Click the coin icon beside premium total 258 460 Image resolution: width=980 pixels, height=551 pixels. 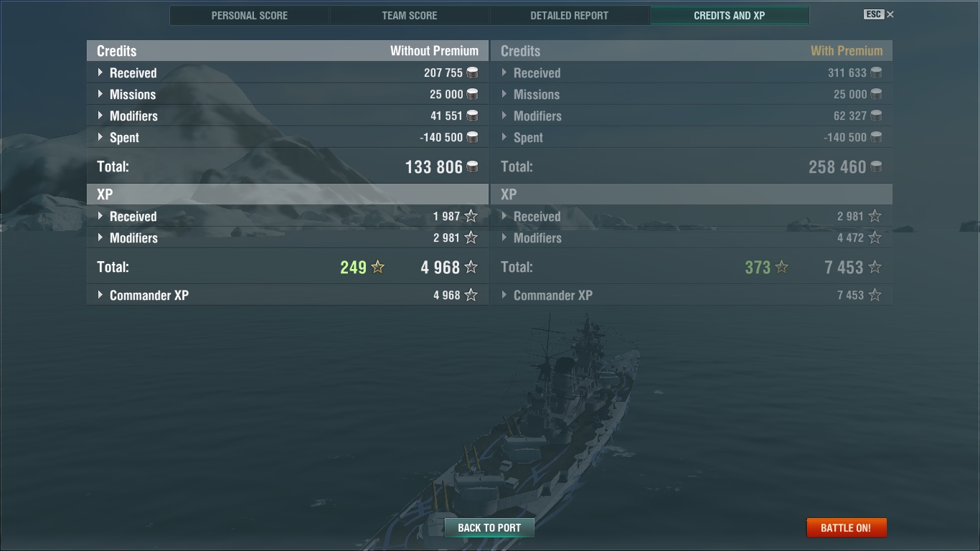coord(876,166)
